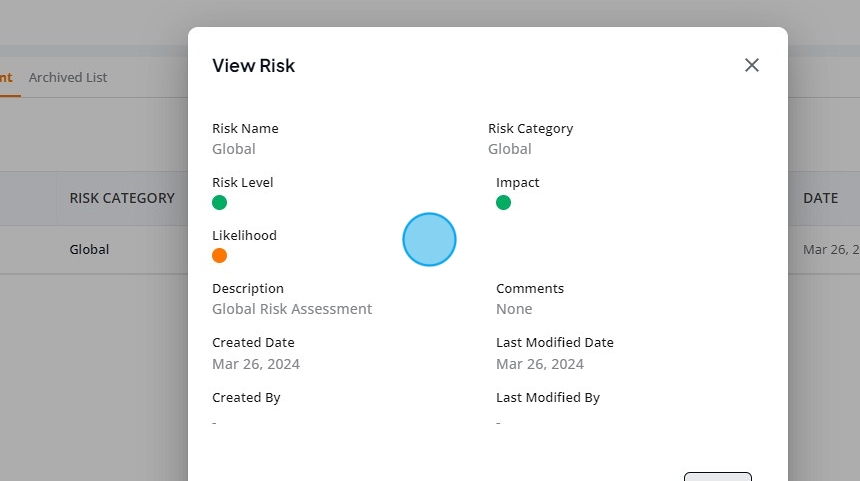Close the View Risk dialog with X icon

pyautogui.click(x=751, y=65)
